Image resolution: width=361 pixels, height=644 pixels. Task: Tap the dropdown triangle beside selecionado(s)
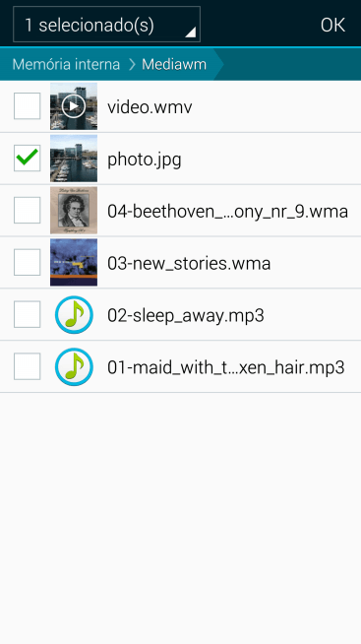point(191,32)
